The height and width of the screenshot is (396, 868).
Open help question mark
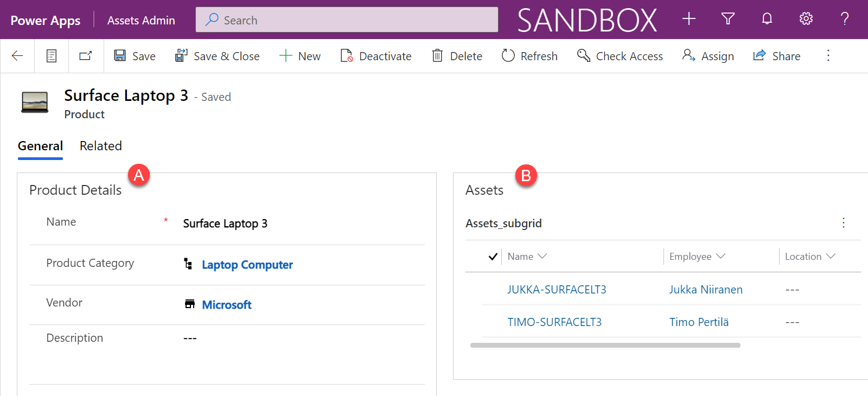(845, 19)
